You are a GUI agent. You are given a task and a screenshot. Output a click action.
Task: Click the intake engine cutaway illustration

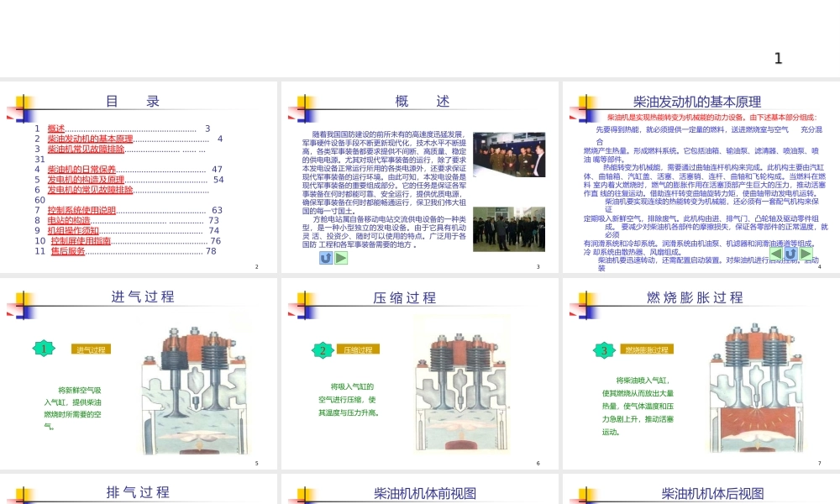[x=196, y=391]
